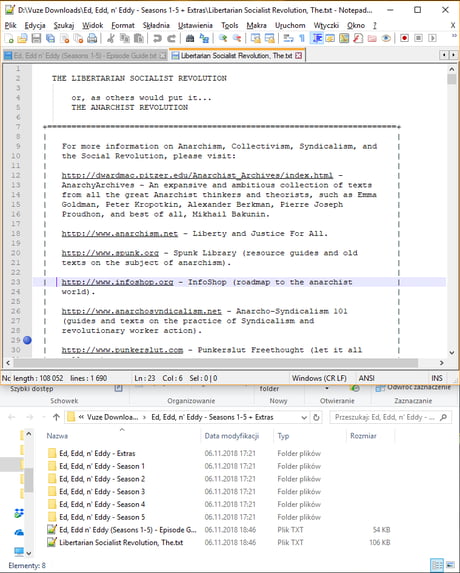Toggle Show All Characters pilcrow icon
Image resolution: width=460 pixels, height=573 pixels.
click(x=302, y=38)
